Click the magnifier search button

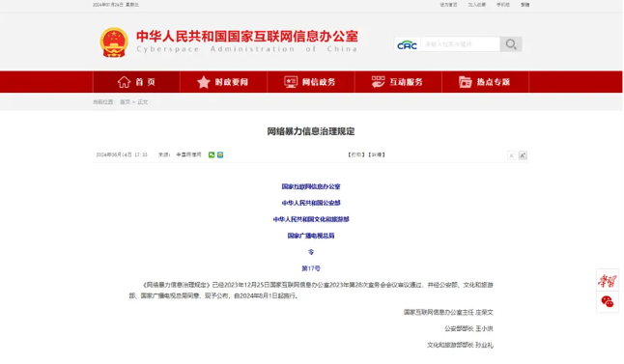(511, 44)
